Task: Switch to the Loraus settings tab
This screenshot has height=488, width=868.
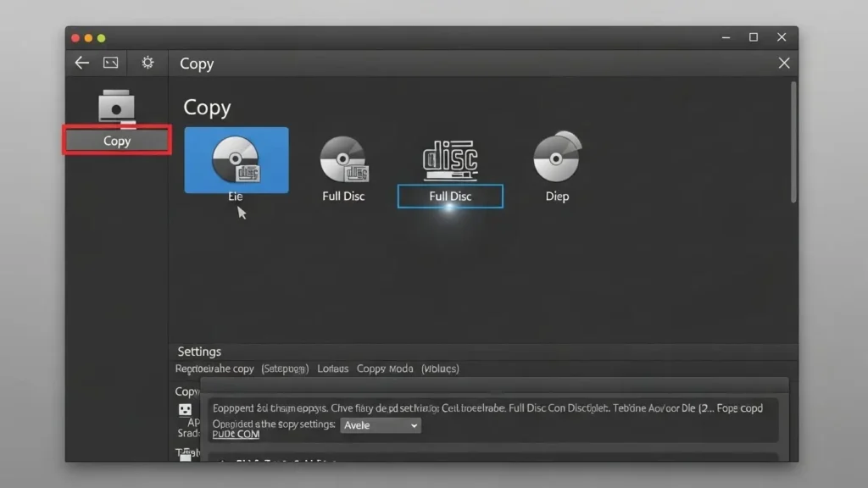Action: pyautogui.click(x=332, y=369)
